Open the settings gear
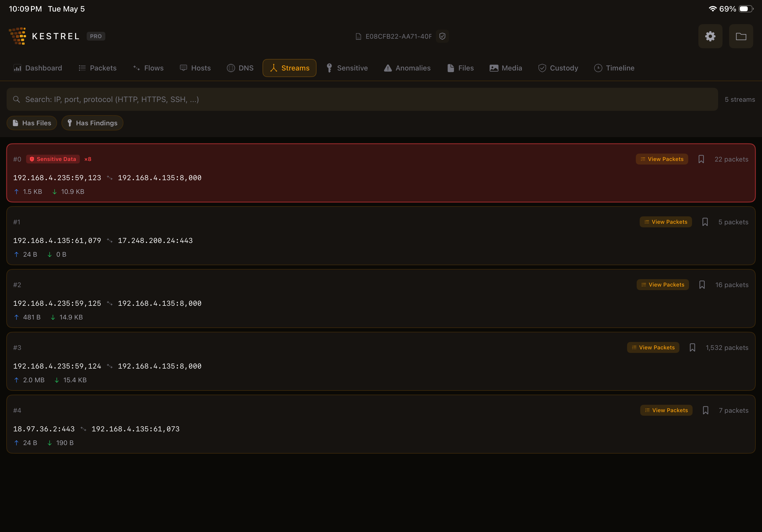 710,36
